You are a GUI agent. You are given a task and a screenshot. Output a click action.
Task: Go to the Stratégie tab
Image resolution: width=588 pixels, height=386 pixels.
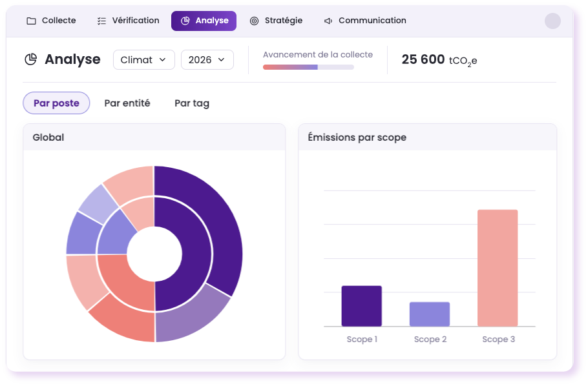pyautogui.click(x=276, y=21)
